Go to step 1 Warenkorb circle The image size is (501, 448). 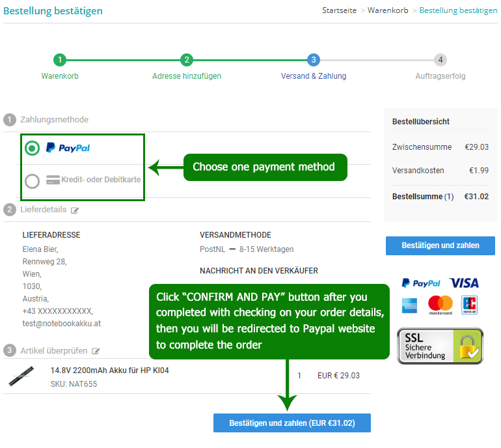60,60
